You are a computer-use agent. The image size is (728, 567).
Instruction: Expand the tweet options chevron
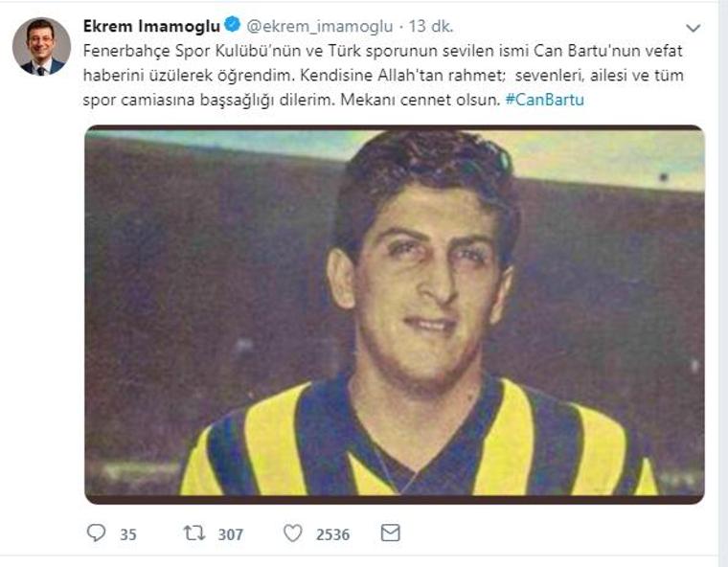tap(693, 29)
